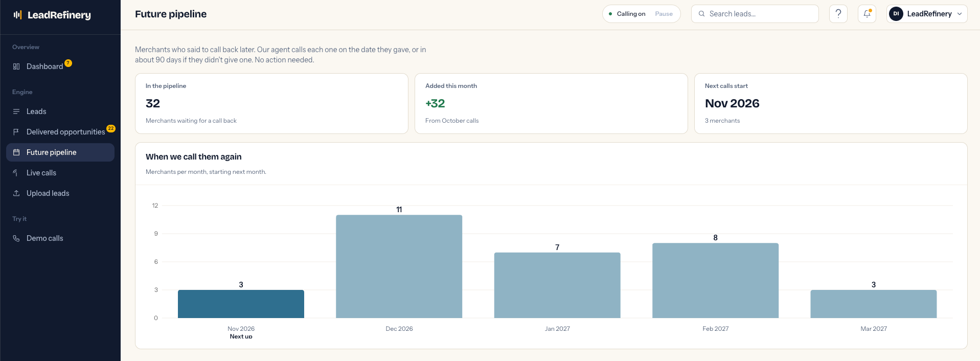Click Dashboard badge showing 7
The width and height of the screenshot is (980, 361).
(x=68, y=63)
